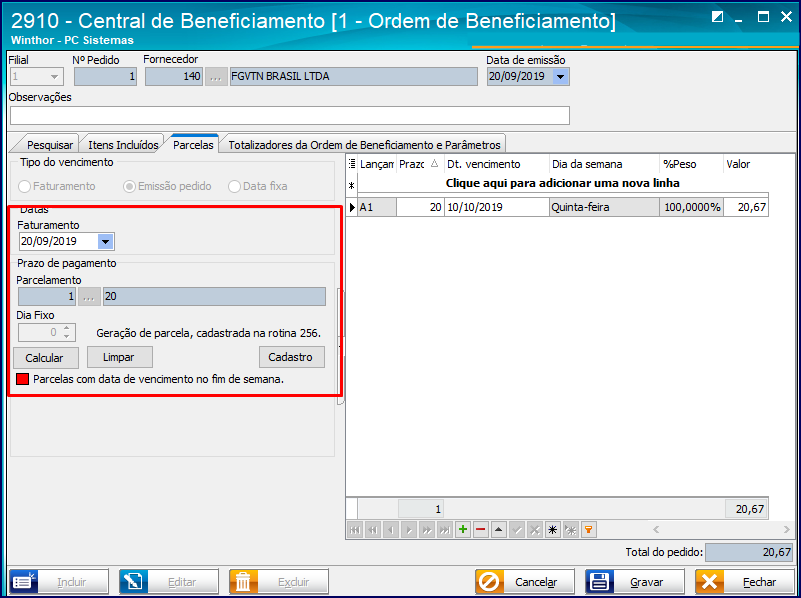Select Emissão pedido radio option
Viewport: 801px width, 598px height.
(x=129, y=186)
